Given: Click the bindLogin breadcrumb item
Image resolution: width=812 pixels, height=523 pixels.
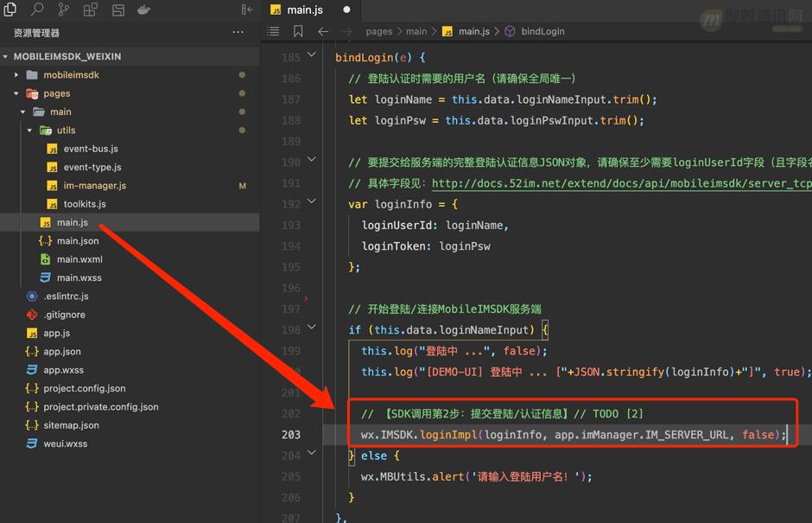Looking at the screenshot, I should click(x=542, y=31).
